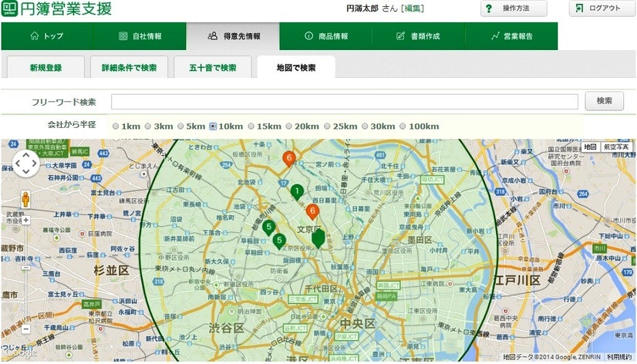Viewport: 637px width, 364px height.
Task: Click the home icon in トップ menu
Action: coord(35,35)
